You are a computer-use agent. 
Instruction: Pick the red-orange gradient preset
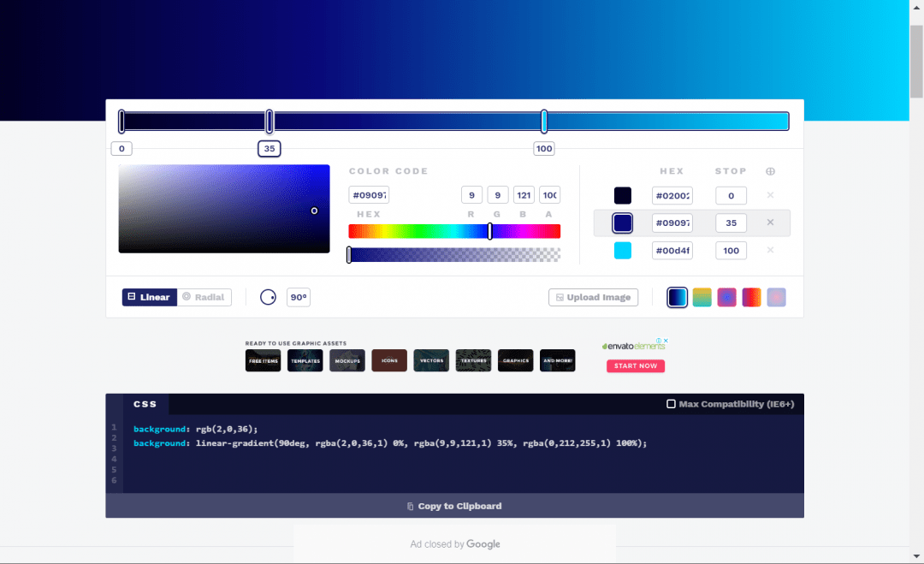(751, 297)
